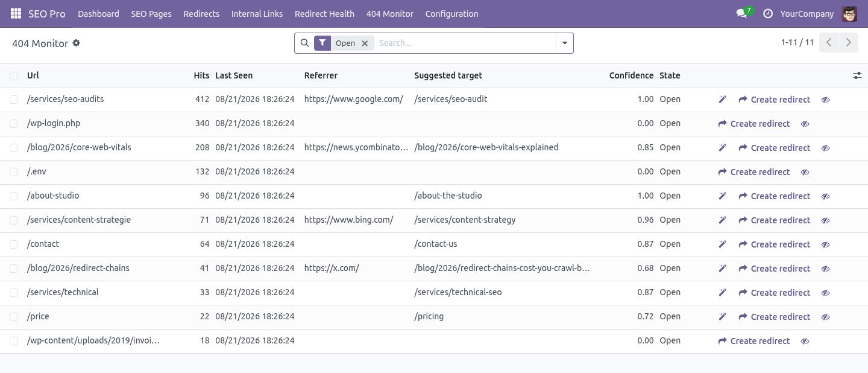This screenshot has height=373, width=868.
Task: Ignore /blog/2026/core-web-vitals via eye-slash icon
Action: [x=826, y=148]
